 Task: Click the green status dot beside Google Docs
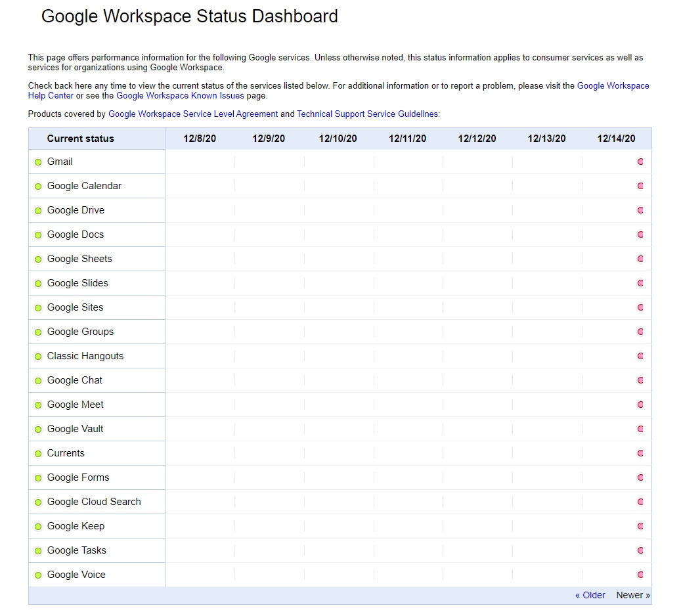(38, 235)
